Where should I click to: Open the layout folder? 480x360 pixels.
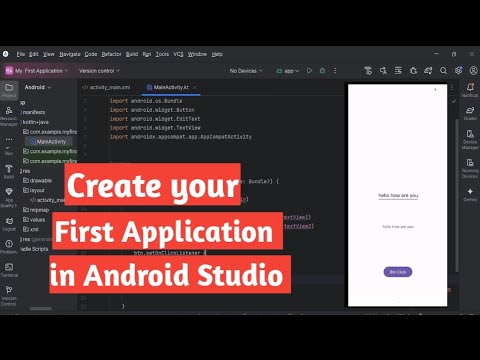(x=34, y=190)
